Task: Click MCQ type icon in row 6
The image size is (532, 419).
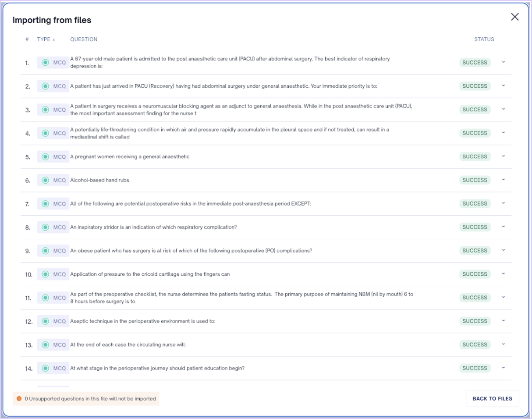Action: point(45,180)
